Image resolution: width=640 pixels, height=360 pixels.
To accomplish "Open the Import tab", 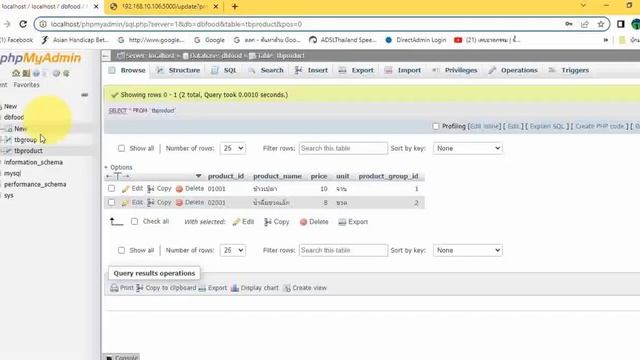I will pos(403,70).
